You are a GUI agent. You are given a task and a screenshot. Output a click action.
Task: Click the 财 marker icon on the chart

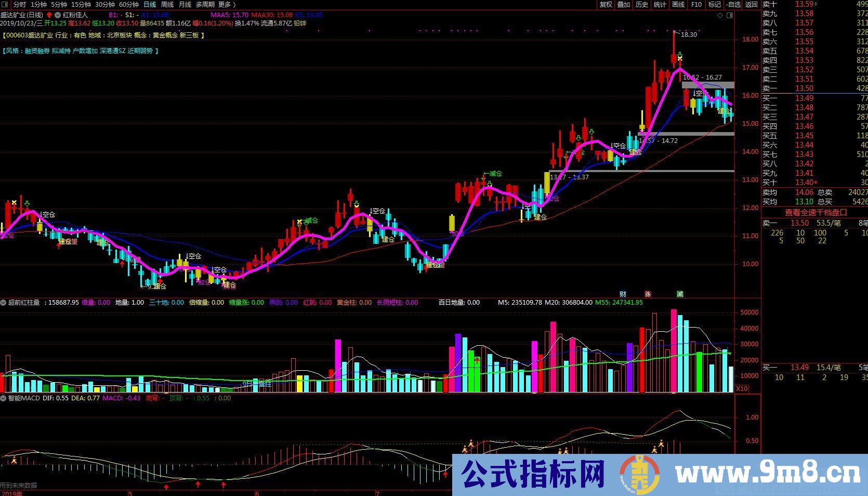pos(623,294)
